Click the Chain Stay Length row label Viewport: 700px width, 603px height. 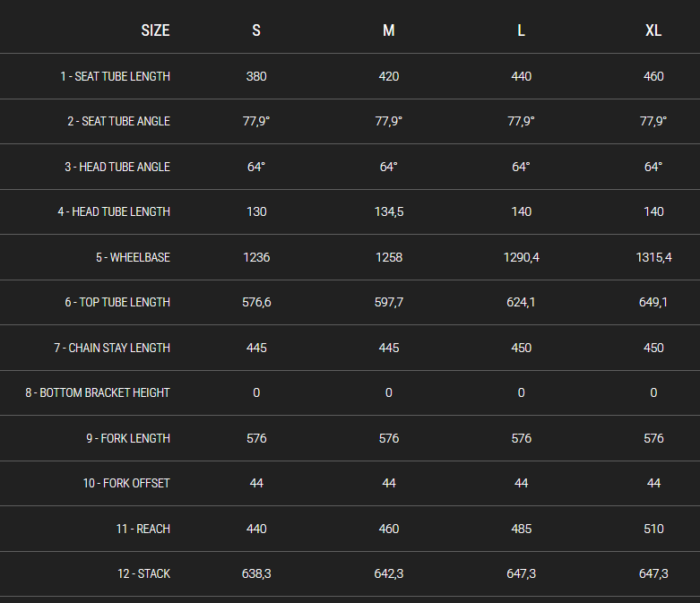click(x=112, y=348)
